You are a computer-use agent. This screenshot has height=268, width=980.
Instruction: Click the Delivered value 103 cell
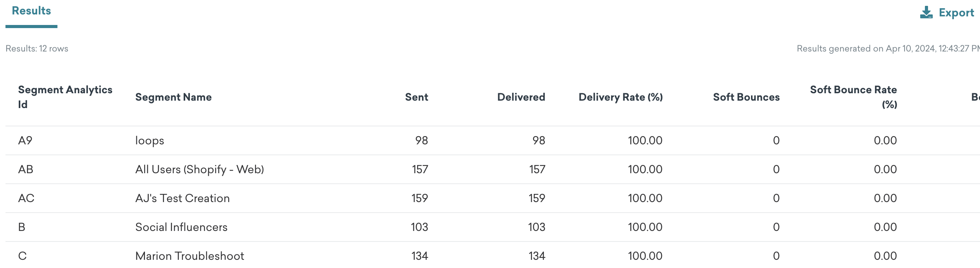pyautogui.click(x=536, y=227)
